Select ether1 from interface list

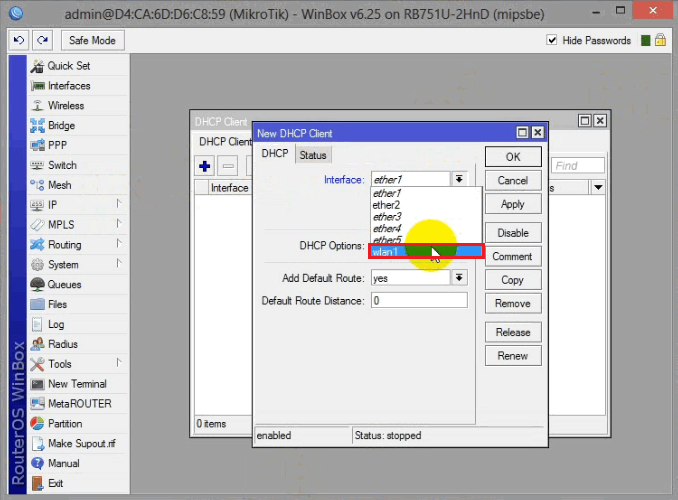pyautogui.click(x=426, y=193)
